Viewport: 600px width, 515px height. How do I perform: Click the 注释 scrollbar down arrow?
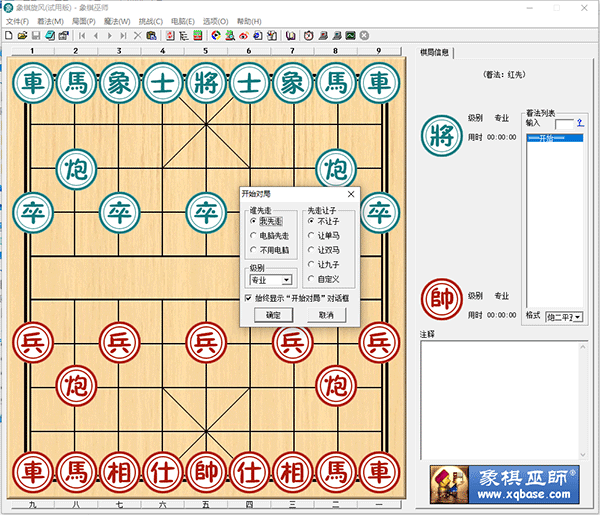[583, 455]
